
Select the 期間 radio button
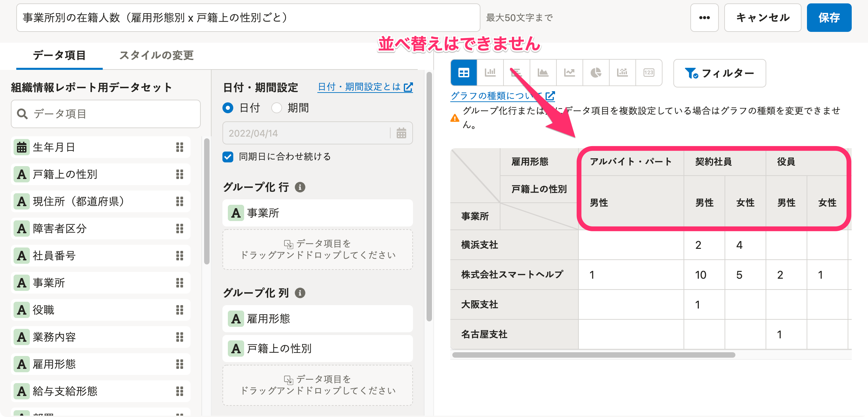277,108
